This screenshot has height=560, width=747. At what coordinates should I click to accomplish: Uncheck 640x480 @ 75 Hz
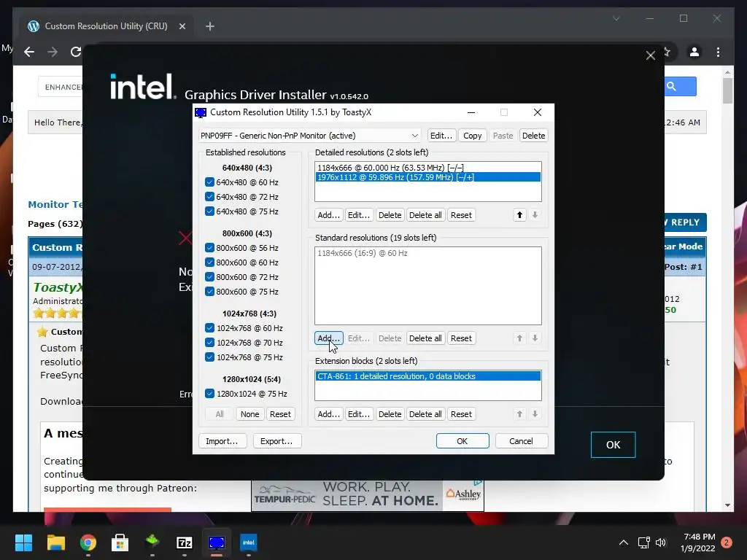[209, 211]
